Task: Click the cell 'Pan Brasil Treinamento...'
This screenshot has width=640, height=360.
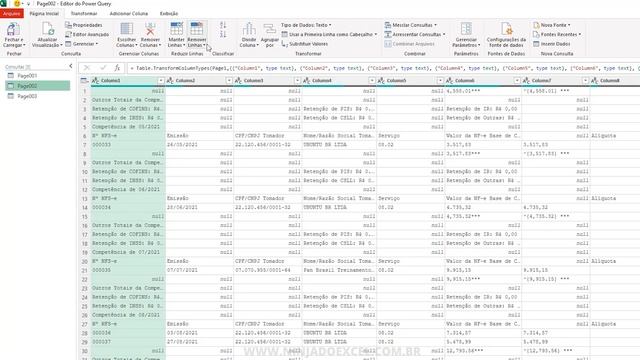Action: coord(339,270)
